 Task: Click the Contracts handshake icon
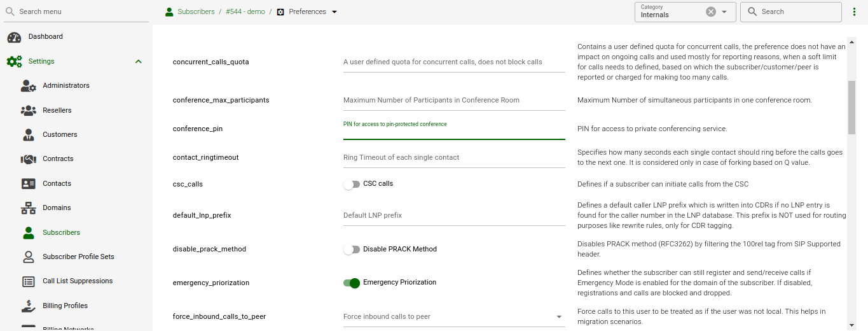coord(28,159)
